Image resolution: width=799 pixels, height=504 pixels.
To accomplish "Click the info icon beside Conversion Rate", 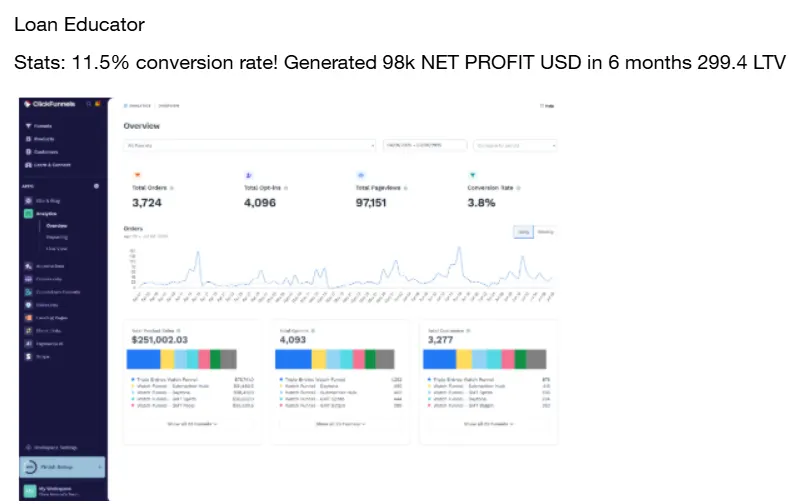I will click(518, 188).
